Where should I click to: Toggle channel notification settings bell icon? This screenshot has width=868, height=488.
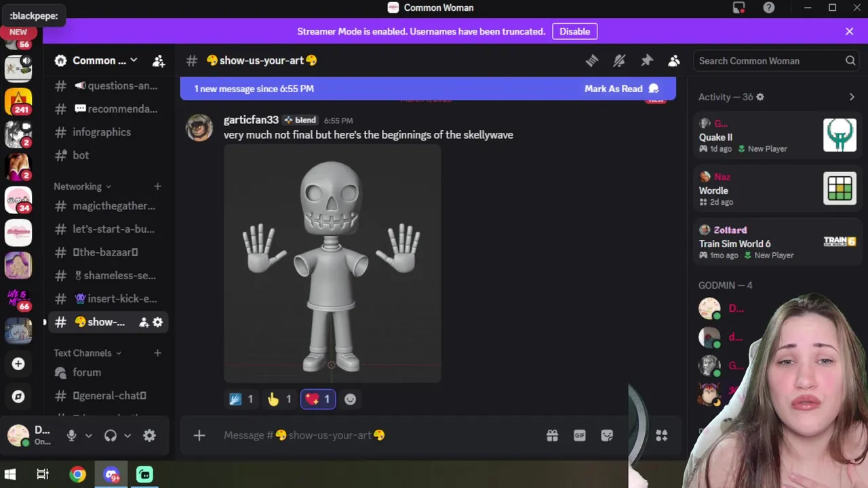(x=619, y=60)
